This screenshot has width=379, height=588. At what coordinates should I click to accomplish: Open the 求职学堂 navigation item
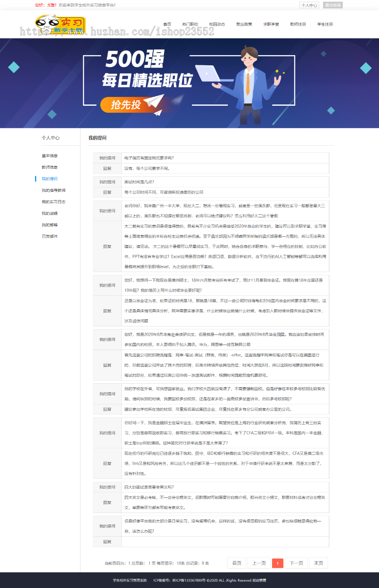(271, 24)
